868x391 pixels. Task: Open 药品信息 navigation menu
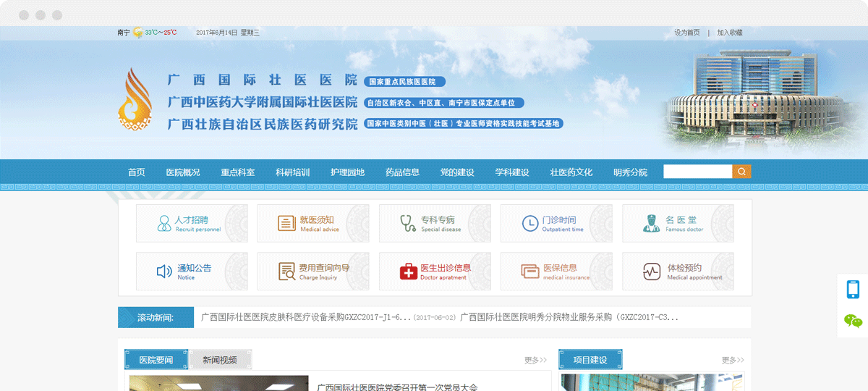coord(402,172)
